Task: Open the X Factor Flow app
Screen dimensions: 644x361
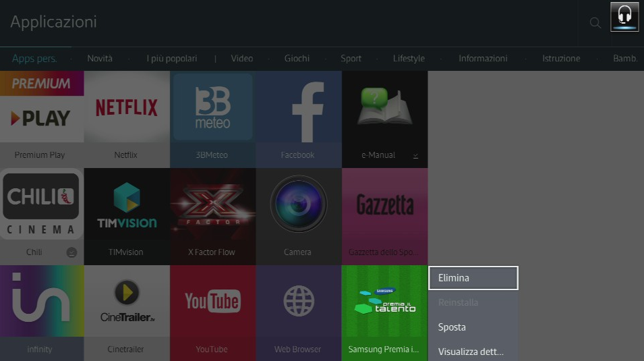Action: click(212, 217)
